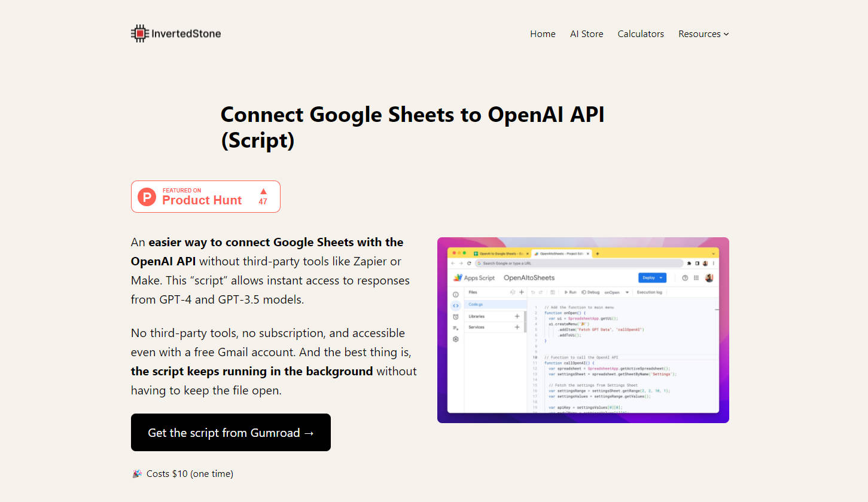This screenshot has height=502, width=868.
Task: Open the Deploy dropdown arrow
Action: tap(661, 278)
